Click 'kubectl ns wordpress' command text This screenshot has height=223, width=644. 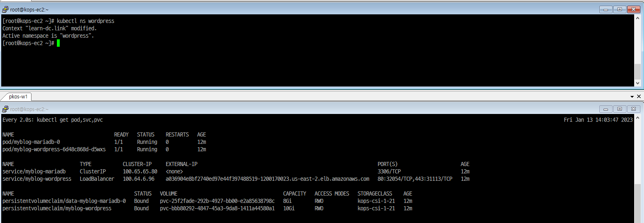click(86, 21)
